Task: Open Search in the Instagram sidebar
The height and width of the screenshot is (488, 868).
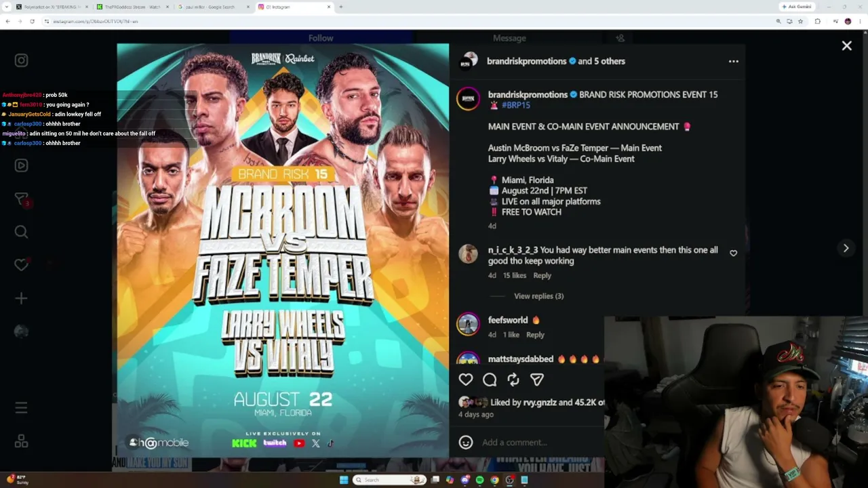Action: [x=21, y=232]
